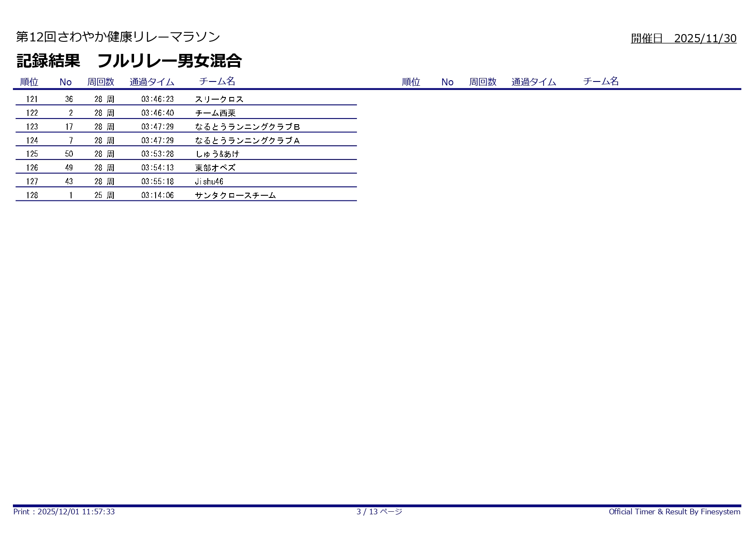
Task: Click the 順位 column header
Action: click(x=31, y=81)
